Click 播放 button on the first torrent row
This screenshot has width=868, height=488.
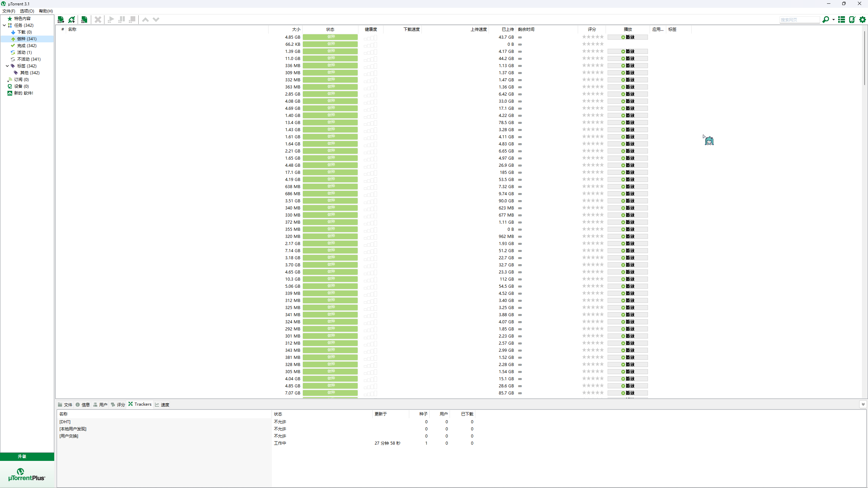628,37
